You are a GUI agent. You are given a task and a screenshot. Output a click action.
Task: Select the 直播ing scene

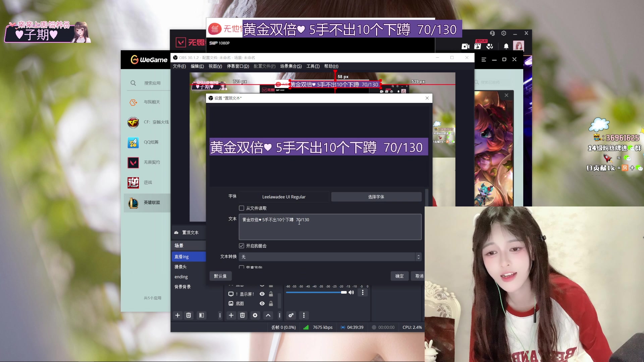[x=189, y=257]
